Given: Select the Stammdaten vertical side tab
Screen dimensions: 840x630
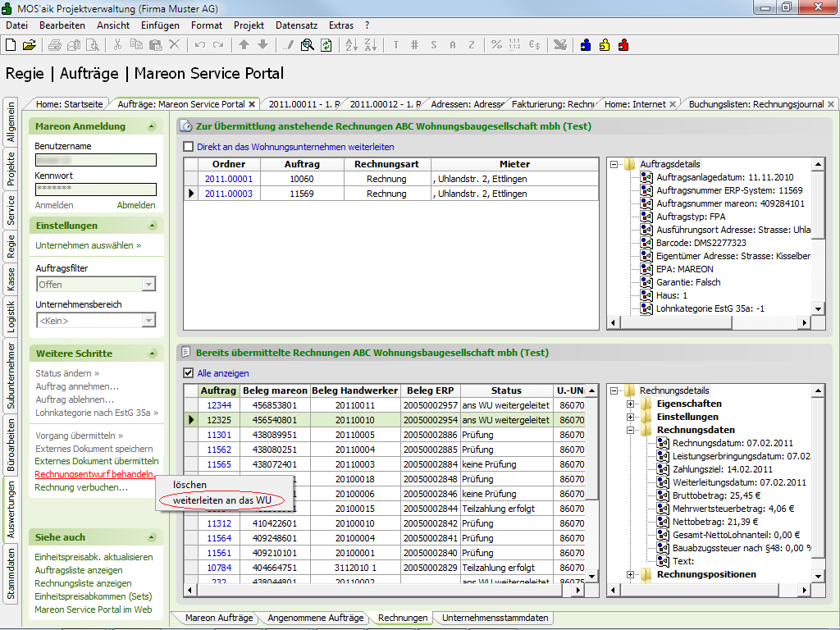Looking at the screenshot, I should (11, 573).
